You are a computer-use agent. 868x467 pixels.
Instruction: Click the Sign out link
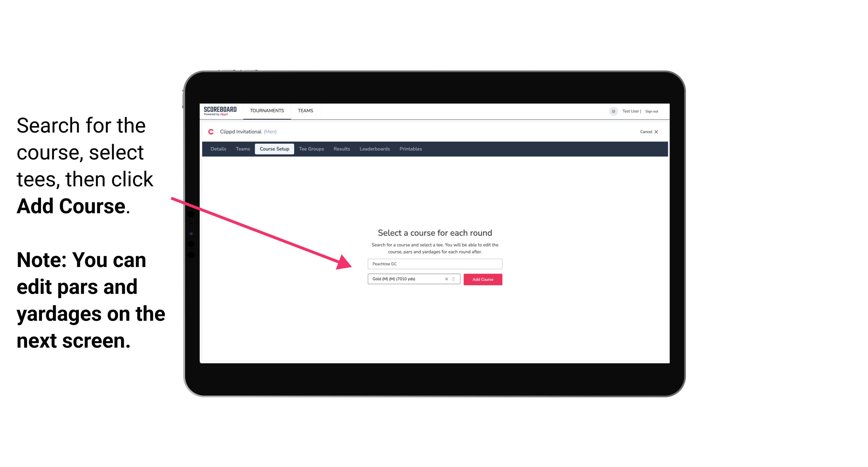(x=651, y=111)
